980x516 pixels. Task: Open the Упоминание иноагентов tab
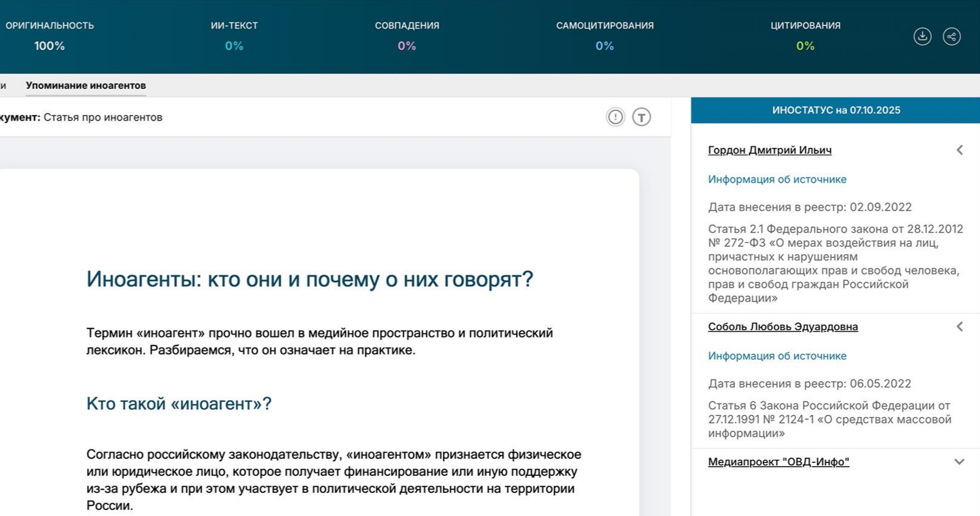click(x=86, y=85)
